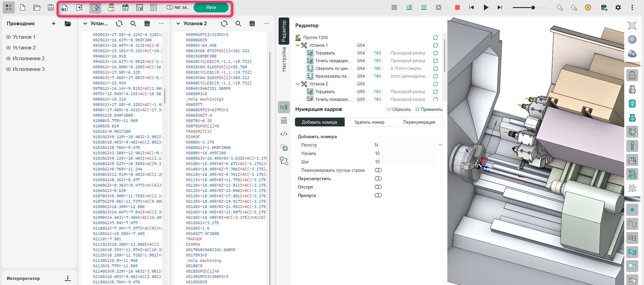
Task: Click the refresh icon in Установ 2 panel
Action: [x=224, y=24]
